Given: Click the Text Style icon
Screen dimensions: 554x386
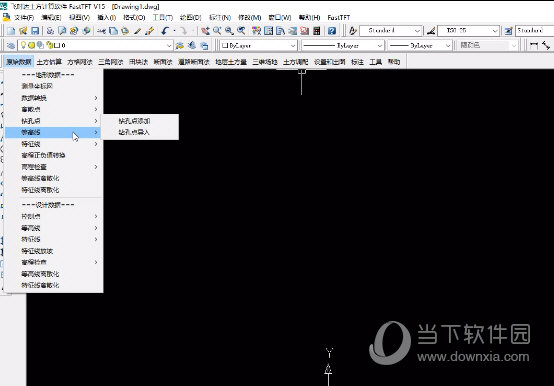Looking at the screenshot, I should (x=353, y=31).
